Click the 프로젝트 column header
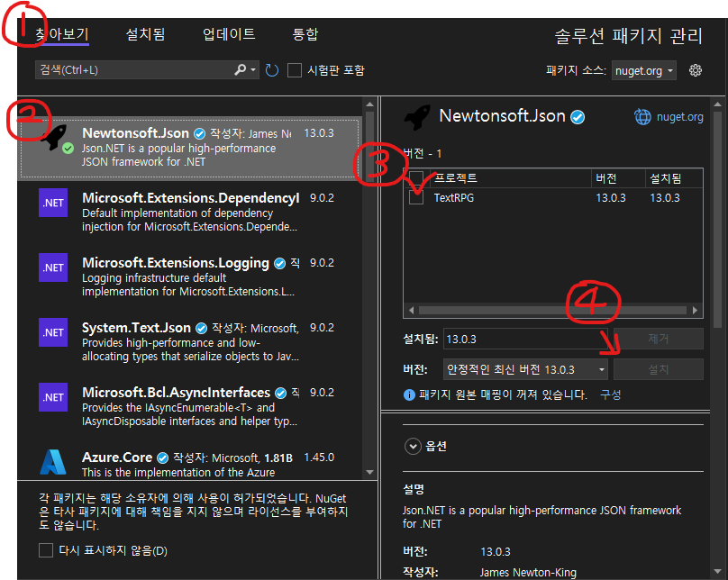The width and height of the screenshot is (728, 580). click(x=511, y=178)
